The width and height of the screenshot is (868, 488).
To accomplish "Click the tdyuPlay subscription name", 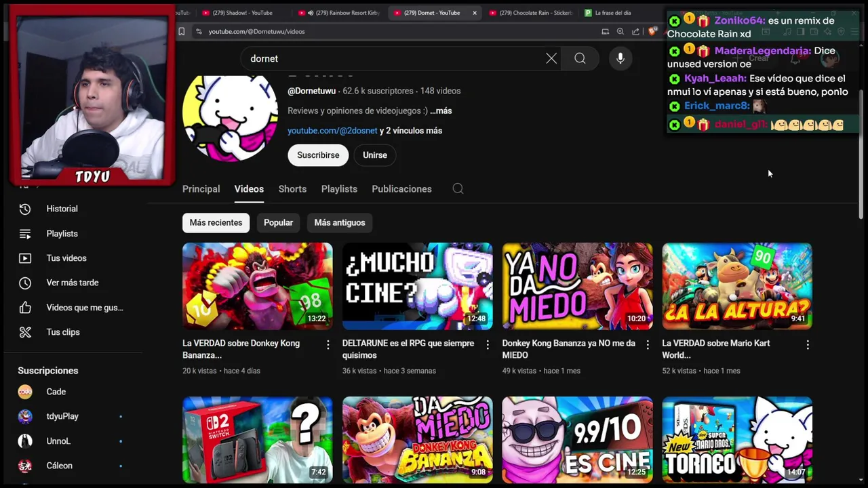I will (x=62, y=416).
